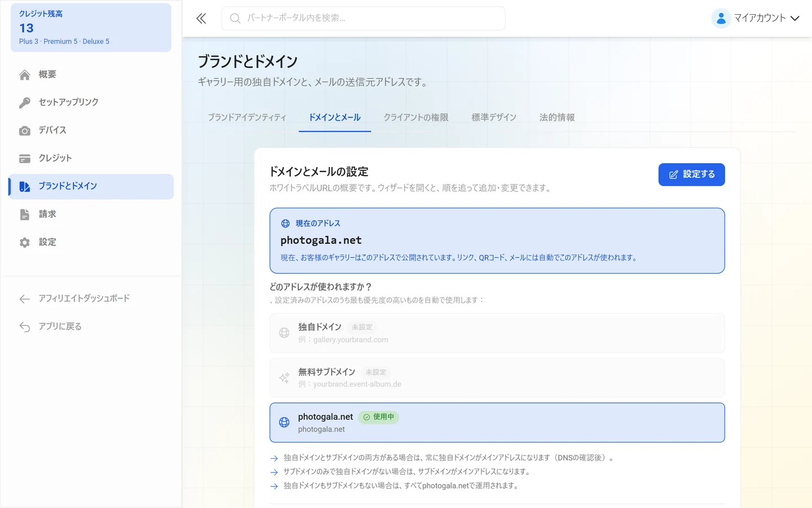This screenshot has height=508, width=812.
Task: Click the document icon for 請求
Action: pyautogui.click(x=25, y=214)
